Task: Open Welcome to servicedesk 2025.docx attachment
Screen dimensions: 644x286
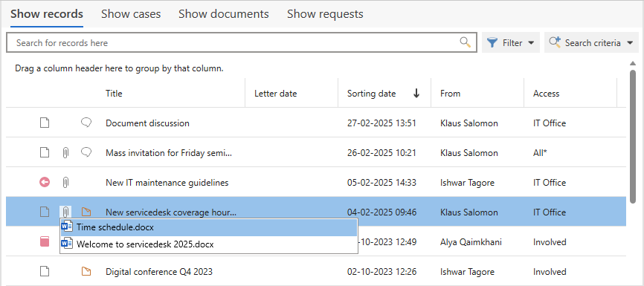Action: (209, 244)
